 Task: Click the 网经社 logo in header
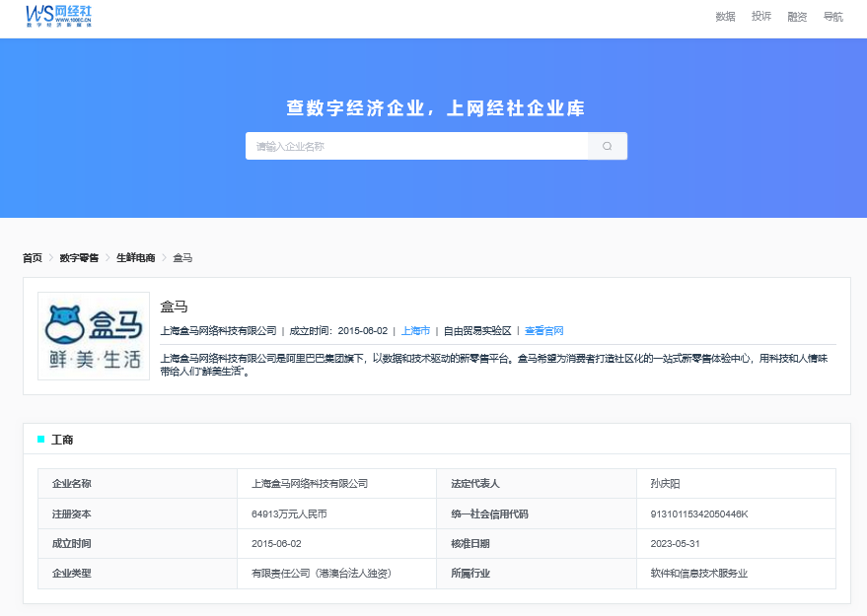(59, 15)
